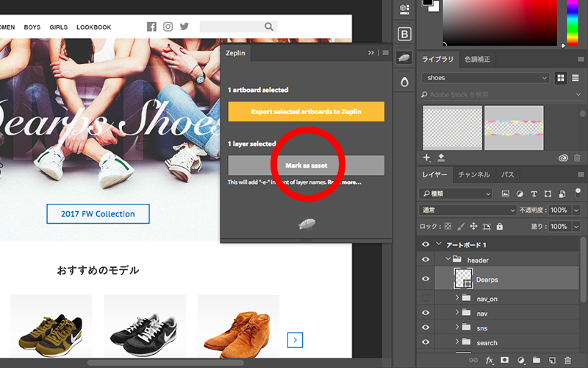588x368 pixels.
Task: Switch to the チャンネル tab
Action: coord(473,174)
